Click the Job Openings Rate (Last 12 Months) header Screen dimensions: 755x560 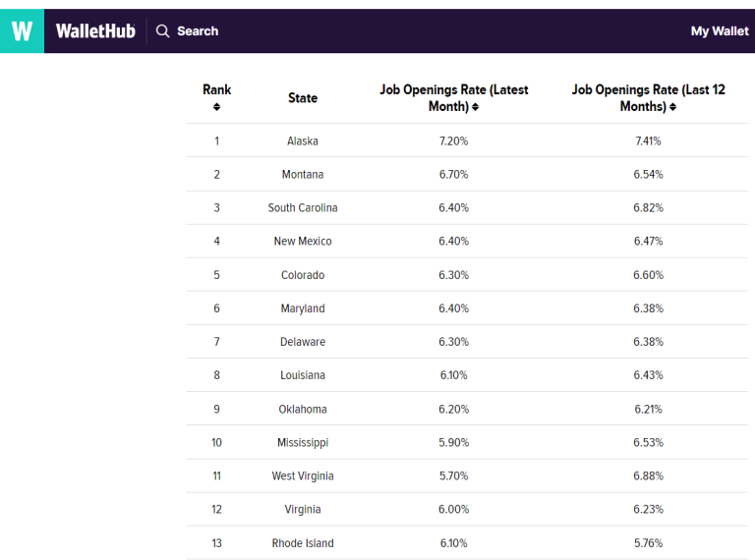[648, 90]
